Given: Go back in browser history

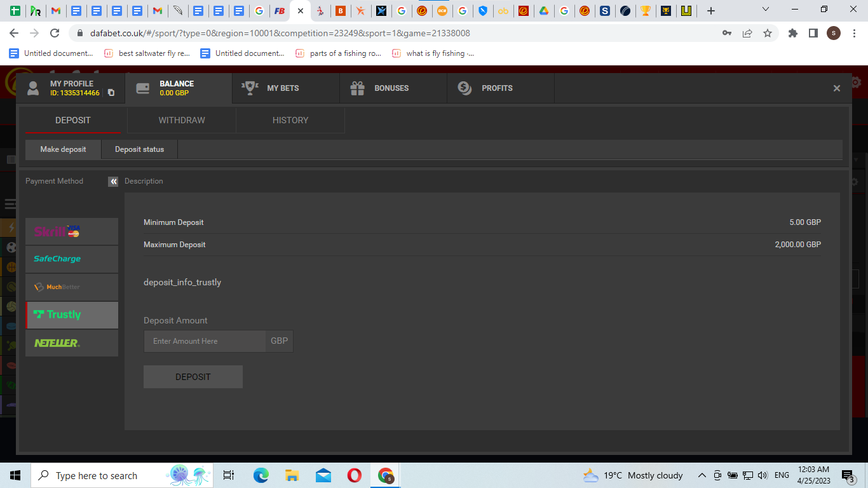Looking at the screenshot, I should (x=14, y=33).
